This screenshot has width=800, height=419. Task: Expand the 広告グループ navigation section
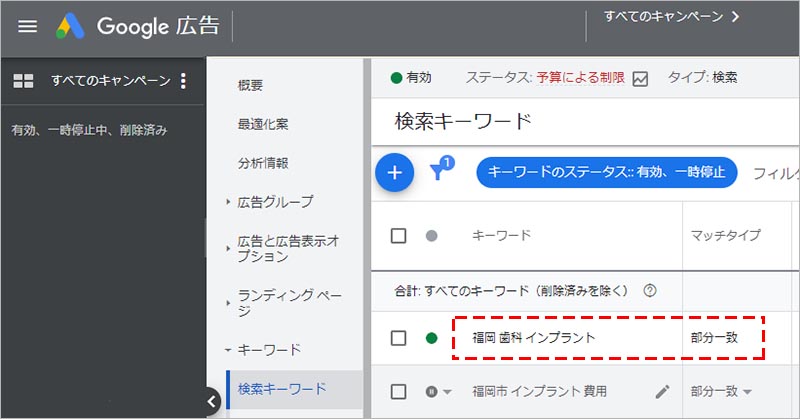tap(274, 202)
